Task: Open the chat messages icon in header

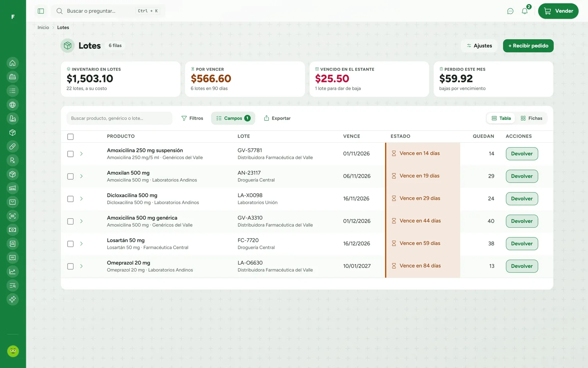Action: coord(510,11)
